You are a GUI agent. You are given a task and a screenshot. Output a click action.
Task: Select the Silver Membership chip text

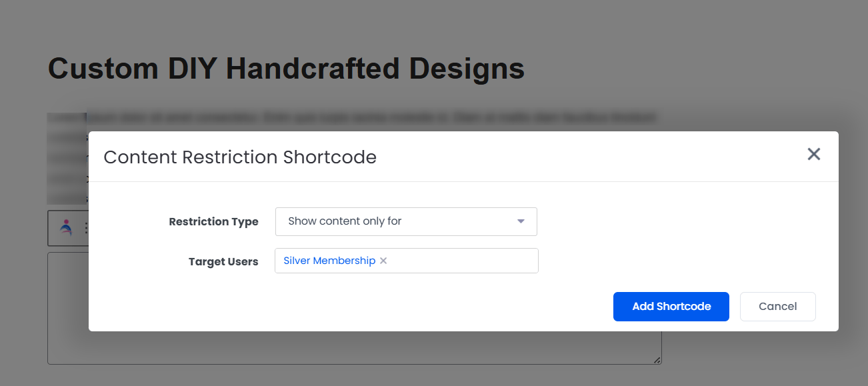(329, 261)
